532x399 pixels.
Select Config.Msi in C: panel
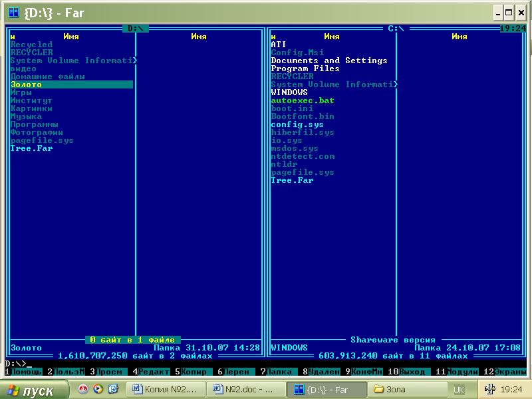coord(297,53)
